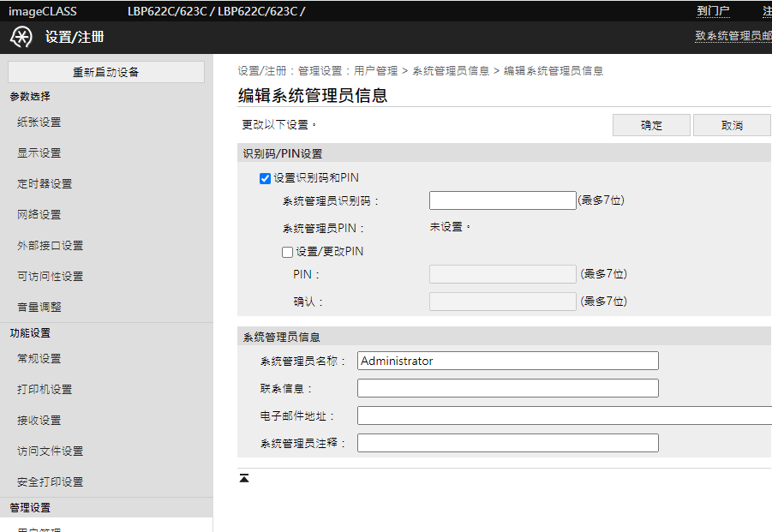Toggle the 设置识别码和PIN checkbox

pos(265,178)
